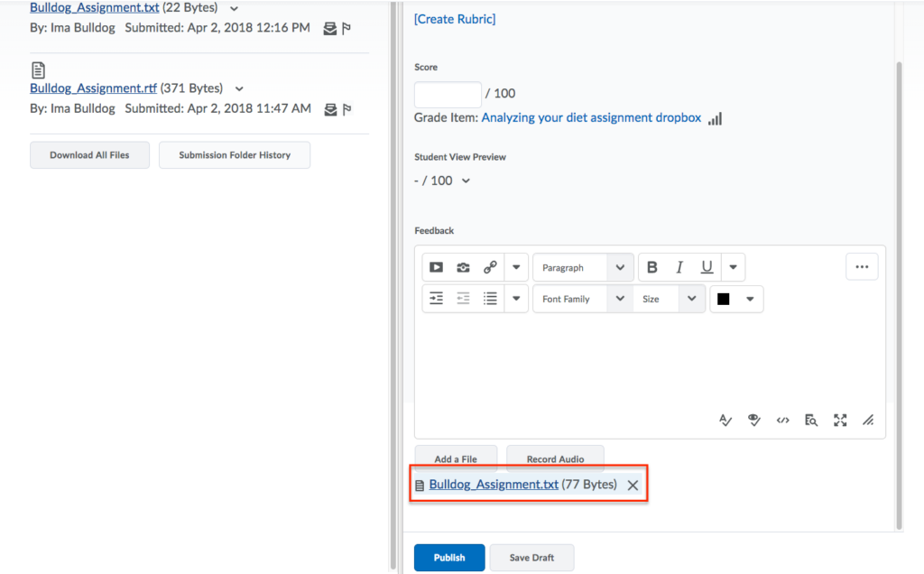Flag the Bulldog_Assignment.rtf submission
Screen dimensions: 924x574
tap(346, 109)
